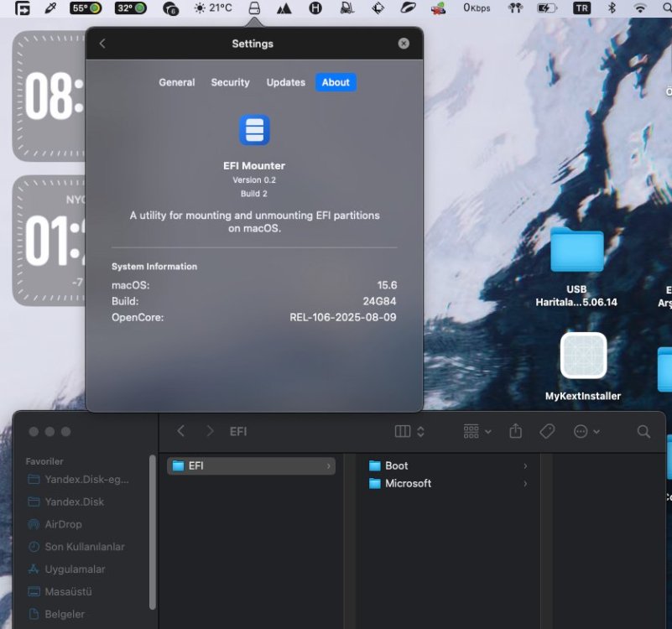
Task: Click the Finder search magnifier icon
Action: [x=643, y=431]
